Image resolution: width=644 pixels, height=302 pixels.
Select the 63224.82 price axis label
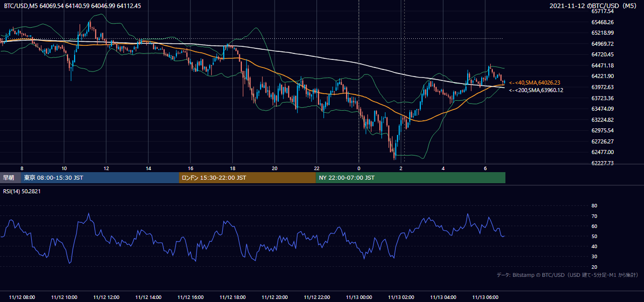(x=602, y=120)
